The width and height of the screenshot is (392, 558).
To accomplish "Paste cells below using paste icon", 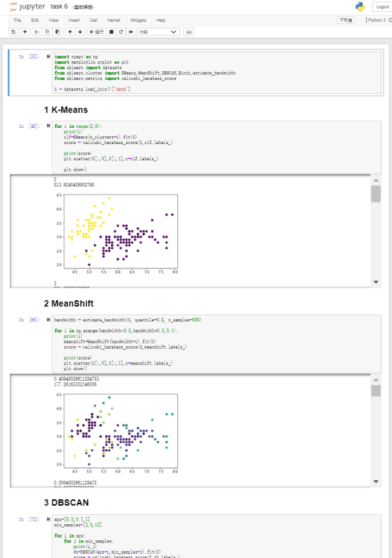I will pos(58,32).
